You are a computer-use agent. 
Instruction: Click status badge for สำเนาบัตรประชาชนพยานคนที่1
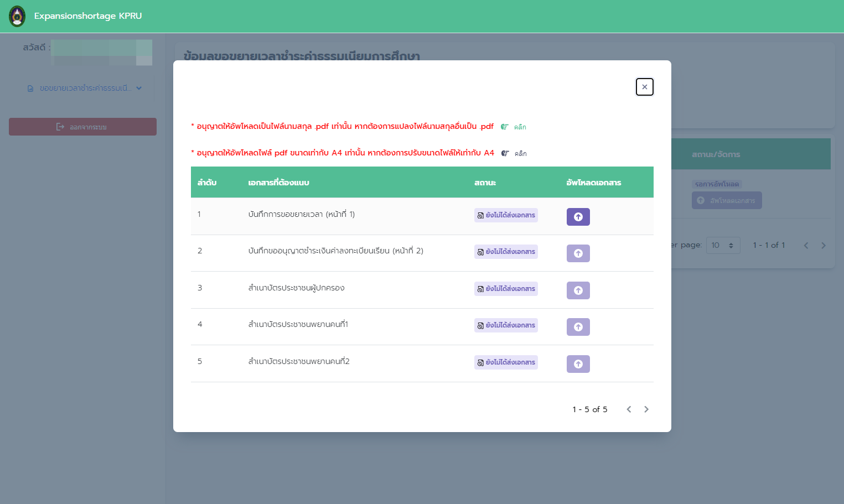tap(506, 325)
